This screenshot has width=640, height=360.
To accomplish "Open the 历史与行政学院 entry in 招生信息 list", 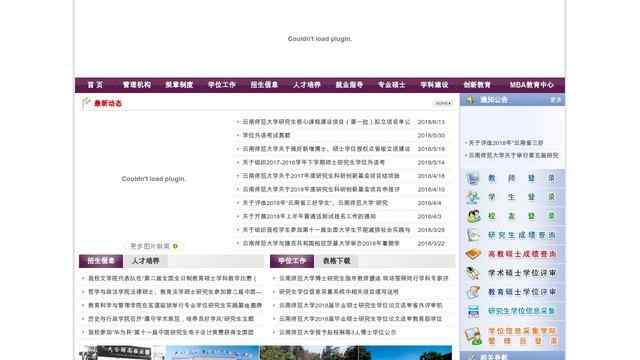I will (171, 319).
